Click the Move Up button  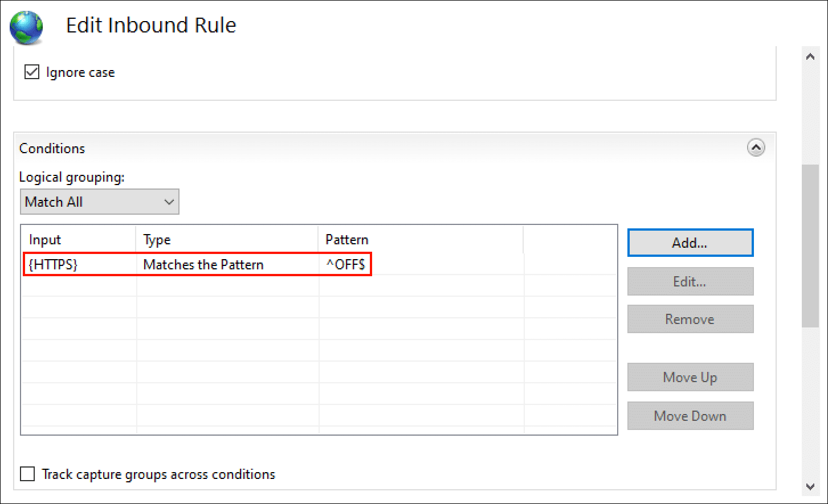pyautogui.click(x=690, y=377)
